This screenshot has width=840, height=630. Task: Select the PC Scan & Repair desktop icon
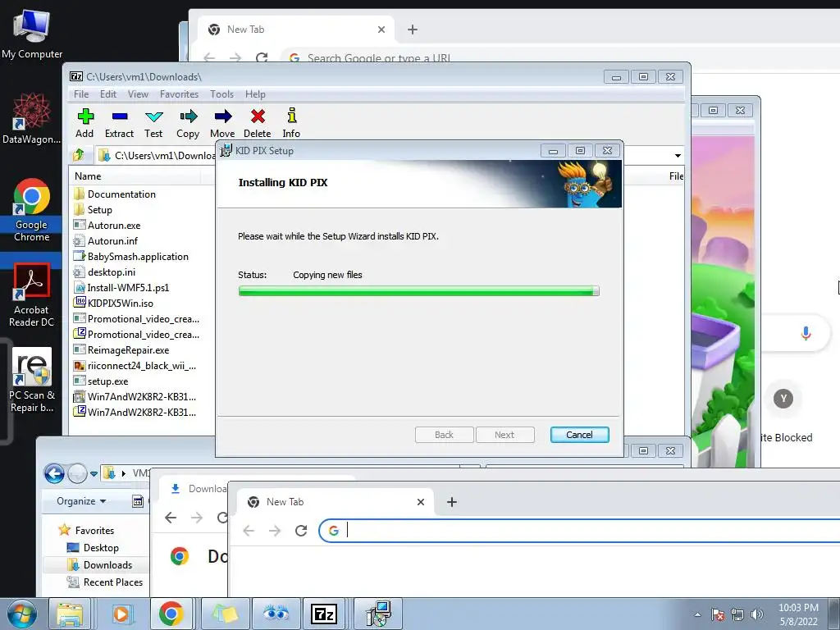tap(32, 381)
